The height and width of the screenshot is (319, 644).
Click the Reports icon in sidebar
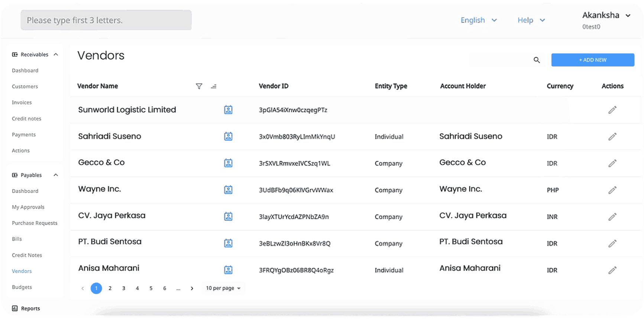[15, 308]
